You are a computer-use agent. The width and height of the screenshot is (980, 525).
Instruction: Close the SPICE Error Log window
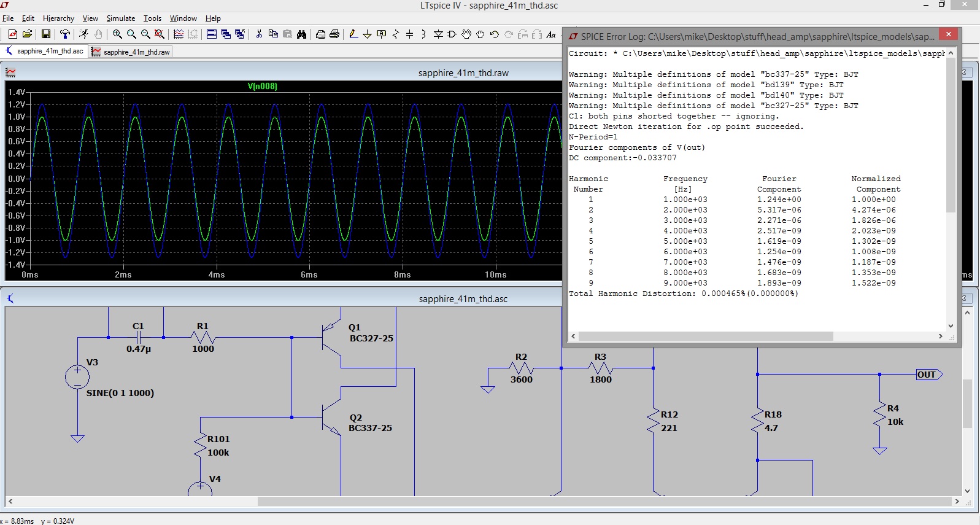(x=949, y=34)
